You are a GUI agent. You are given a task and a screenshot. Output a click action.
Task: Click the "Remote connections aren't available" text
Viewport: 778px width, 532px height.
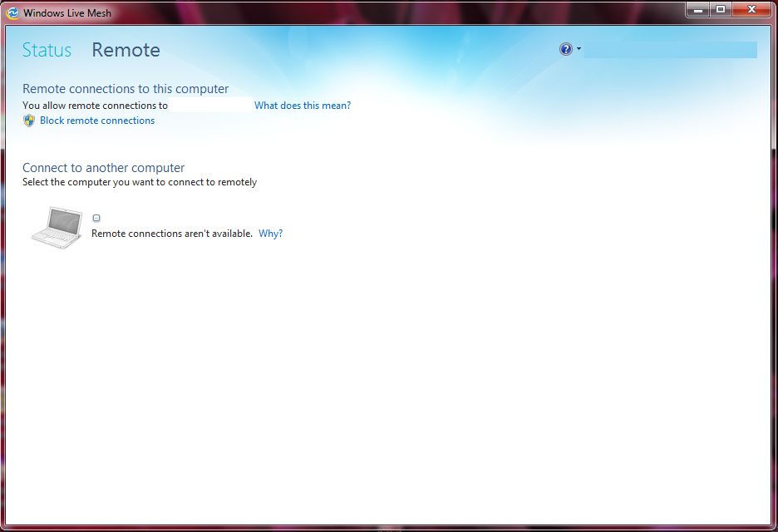pyautogui.click(x=171, y=234)
